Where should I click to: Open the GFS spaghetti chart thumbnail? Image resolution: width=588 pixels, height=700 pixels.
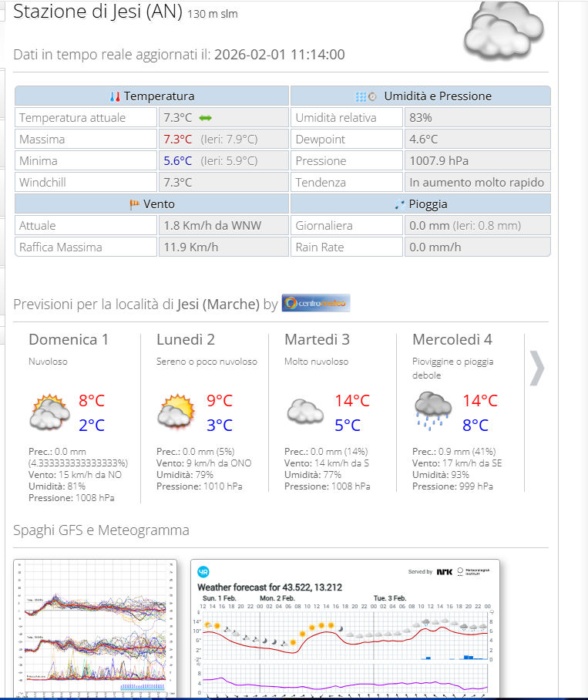coord(96,628)
